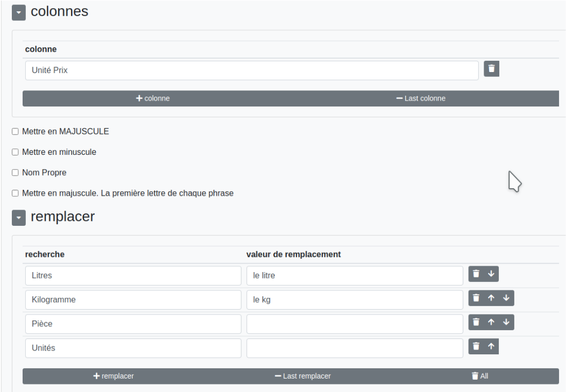Viewport: 566px width, 392px height.
Task: Move the Litres row down
Action: pyautogui.click(x=491, y=274)
